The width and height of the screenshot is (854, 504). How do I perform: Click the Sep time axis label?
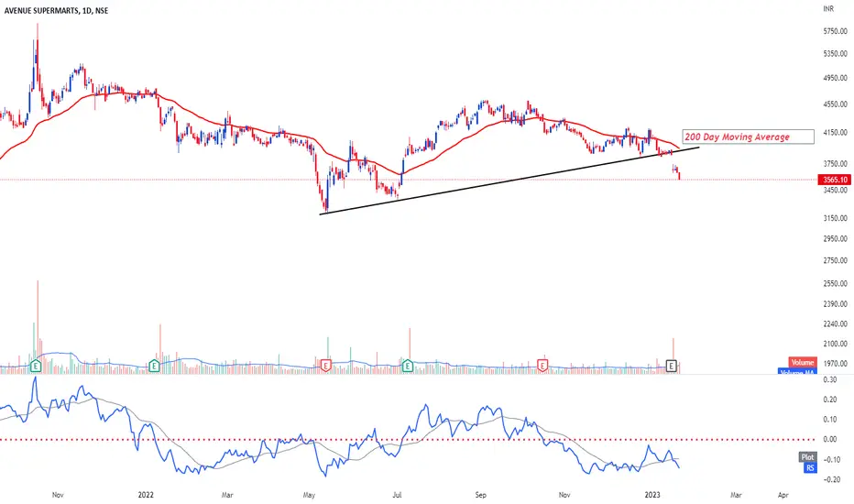[x=480, y=495]
